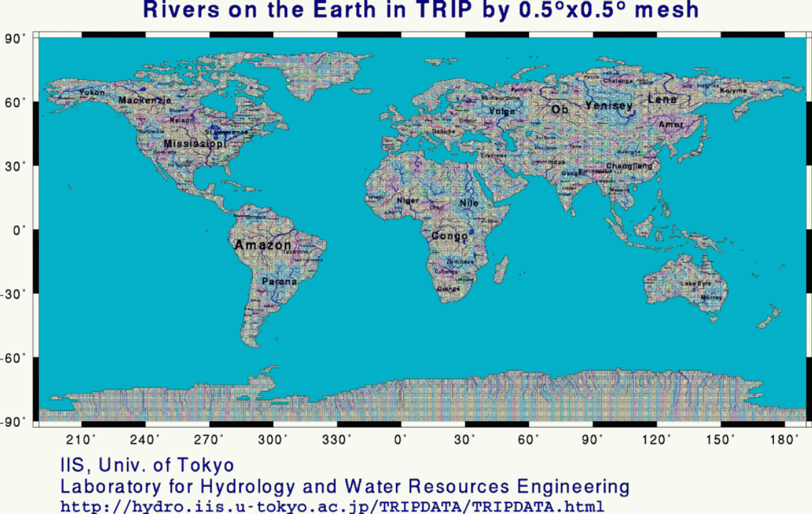
Task: Click the Amur river label
Action: [671, 124]
